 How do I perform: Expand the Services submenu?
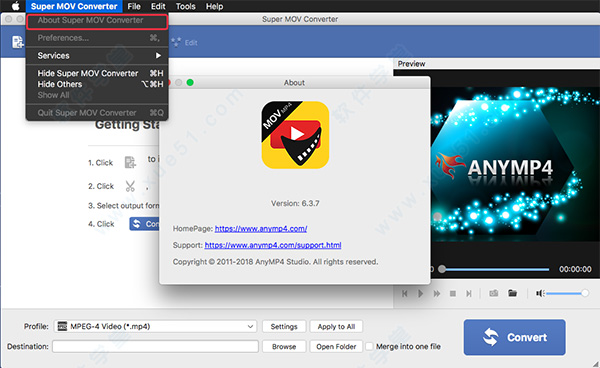click(x=97, y=55)
